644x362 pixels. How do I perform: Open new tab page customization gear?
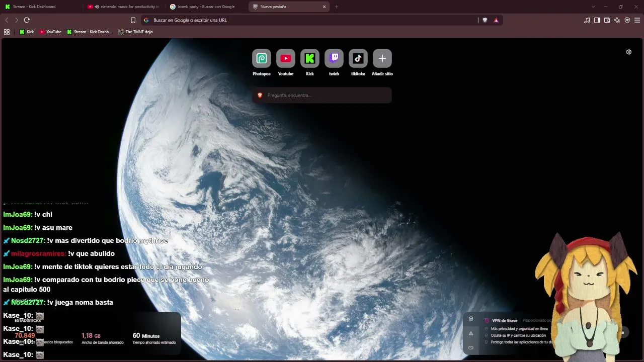629,52
